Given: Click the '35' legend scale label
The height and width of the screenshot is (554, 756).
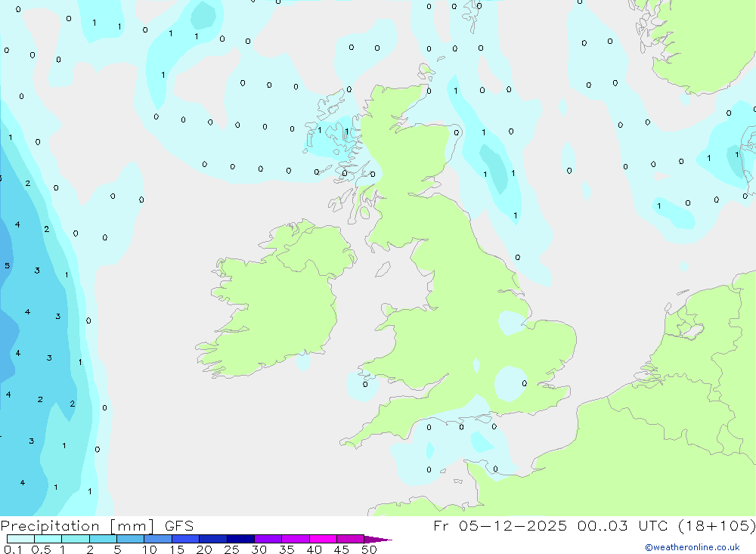Looking at the screenshot, I should tap(287, 549).
